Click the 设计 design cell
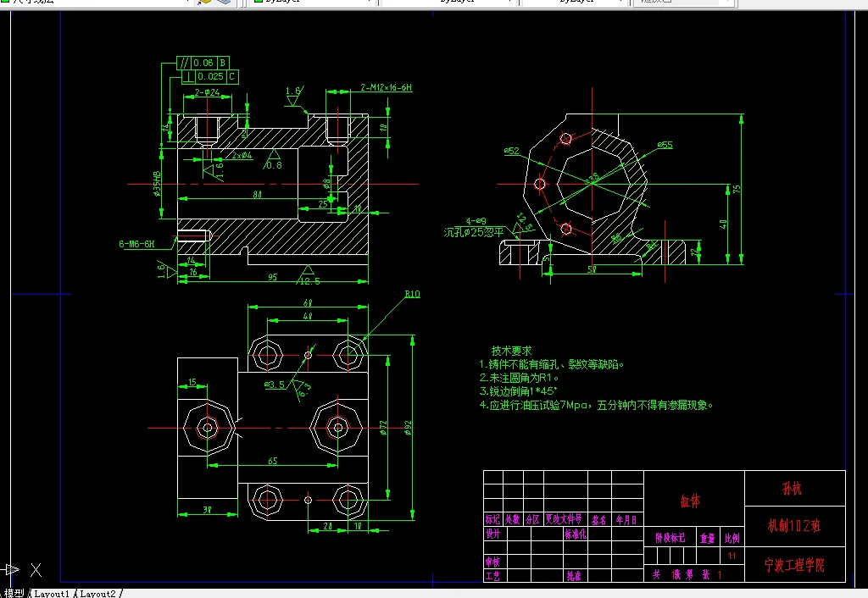This screenshot has width=868, height=598. pyautogui.click(x=492, y=534)
